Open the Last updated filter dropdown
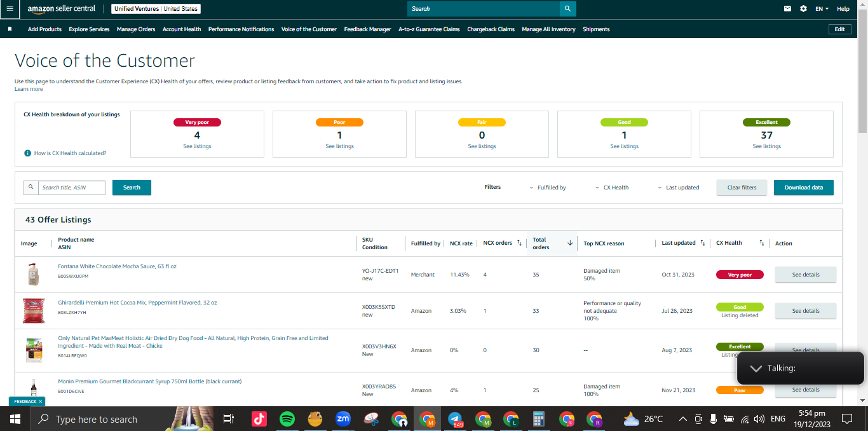868x431 pixels. point(678,188)
